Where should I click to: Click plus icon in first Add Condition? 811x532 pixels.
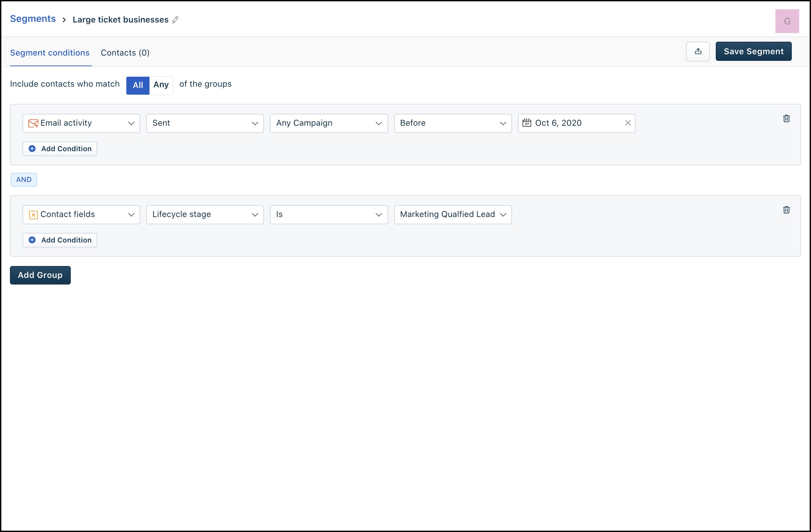point(32,149)
